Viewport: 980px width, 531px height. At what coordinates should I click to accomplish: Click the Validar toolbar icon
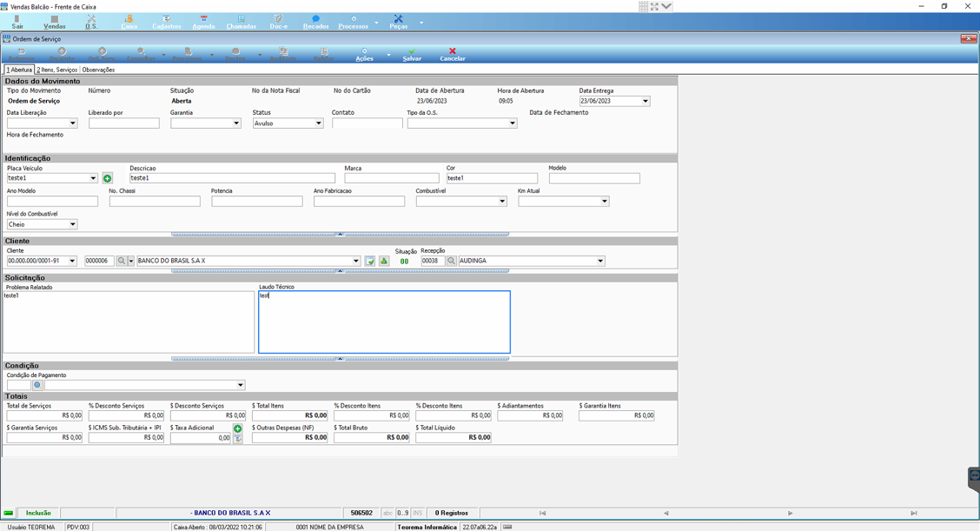(x=324, y=55)
